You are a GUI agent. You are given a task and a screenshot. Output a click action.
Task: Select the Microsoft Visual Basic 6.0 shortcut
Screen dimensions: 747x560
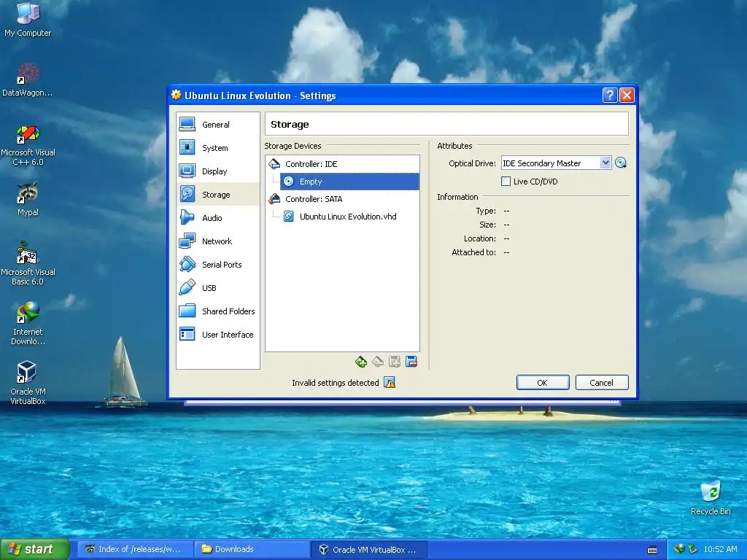click(28, 264)
